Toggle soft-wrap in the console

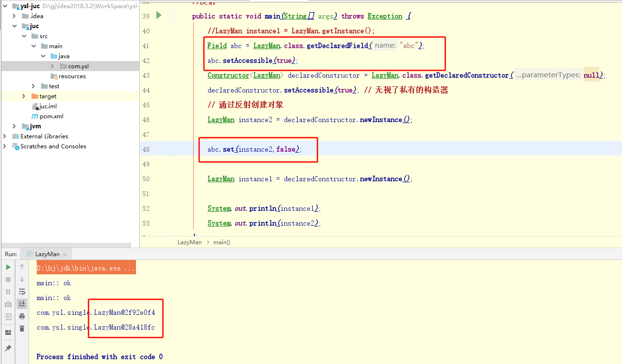22,291
